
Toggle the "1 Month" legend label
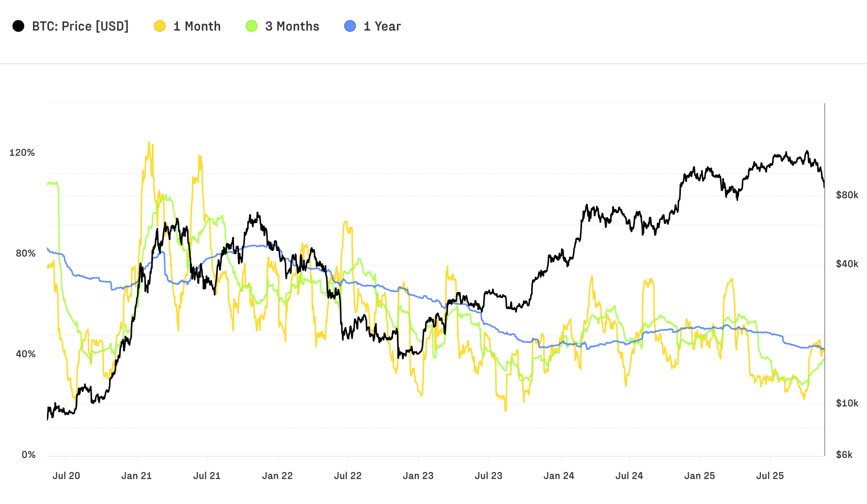[197, 26]
